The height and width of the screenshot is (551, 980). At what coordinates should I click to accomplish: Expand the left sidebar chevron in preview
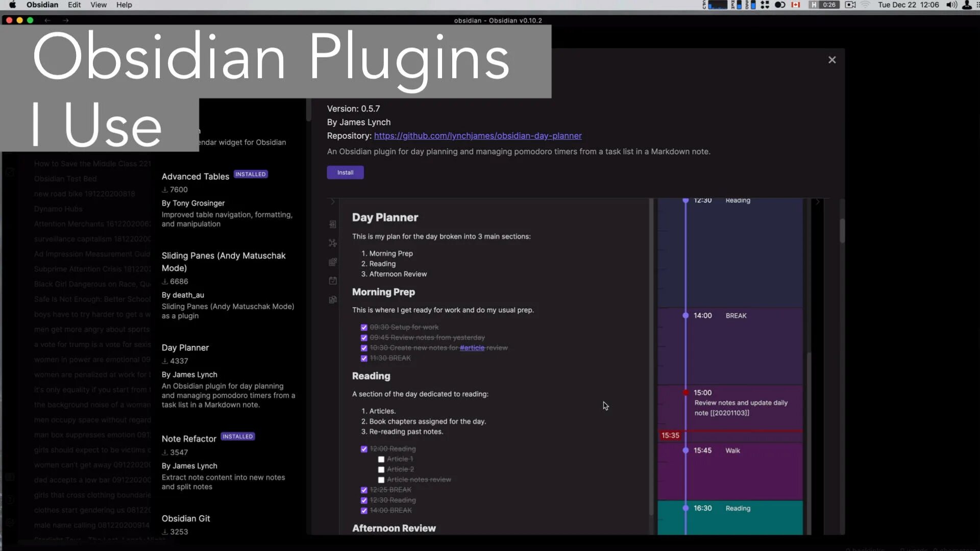332,202
